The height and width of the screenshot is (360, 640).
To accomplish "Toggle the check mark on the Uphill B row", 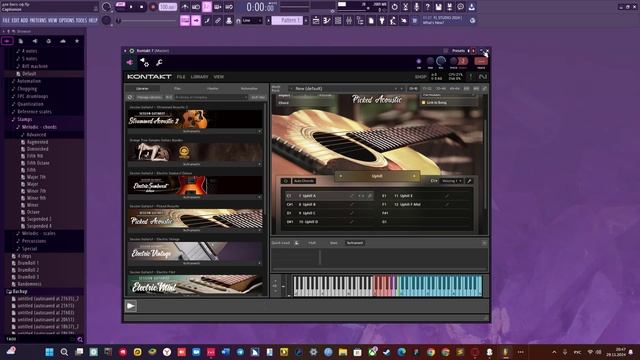I will (351, 204).
